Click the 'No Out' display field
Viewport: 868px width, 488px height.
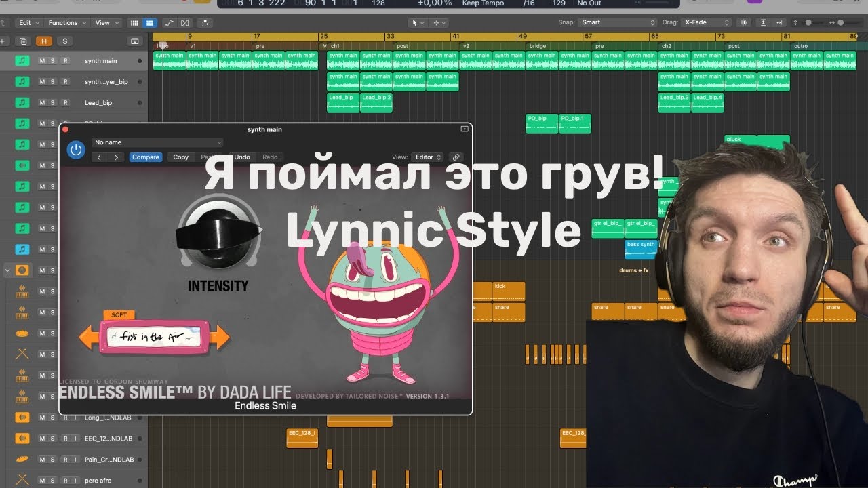pyautogui.click(x=589, y=3)
